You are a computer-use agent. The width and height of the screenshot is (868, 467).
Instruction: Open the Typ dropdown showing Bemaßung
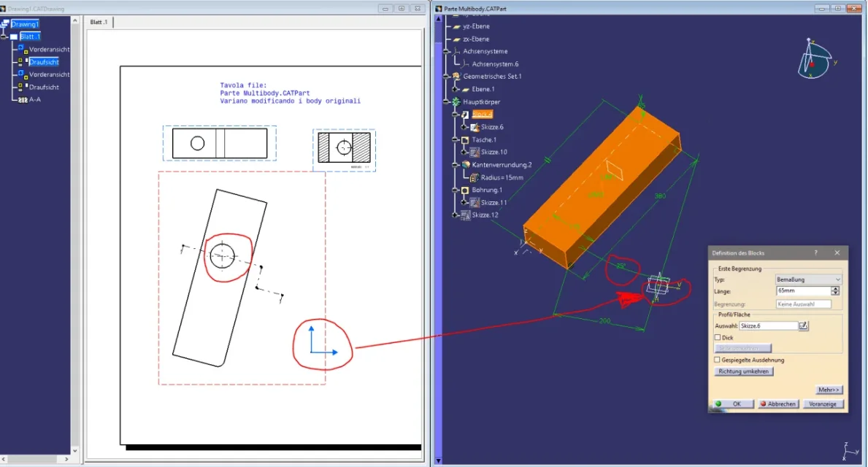tap(809, 279)
